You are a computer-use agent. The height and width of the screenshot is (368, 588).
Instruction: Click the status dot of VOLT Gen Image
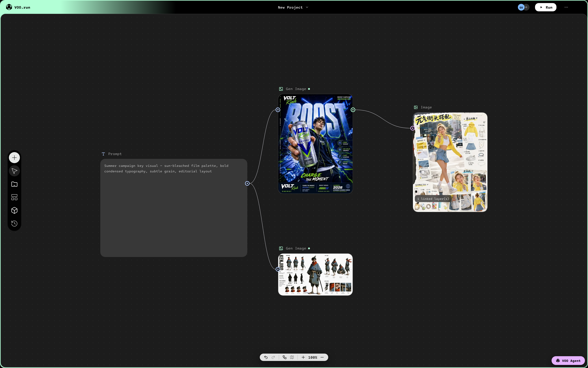click(309, 89)
